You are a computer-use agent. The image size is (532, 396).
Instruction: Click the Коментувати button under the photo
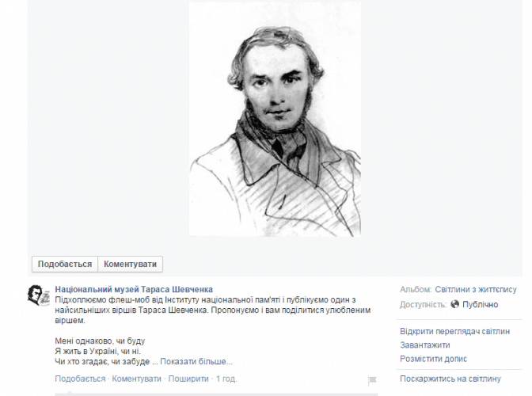click(131, 264)
